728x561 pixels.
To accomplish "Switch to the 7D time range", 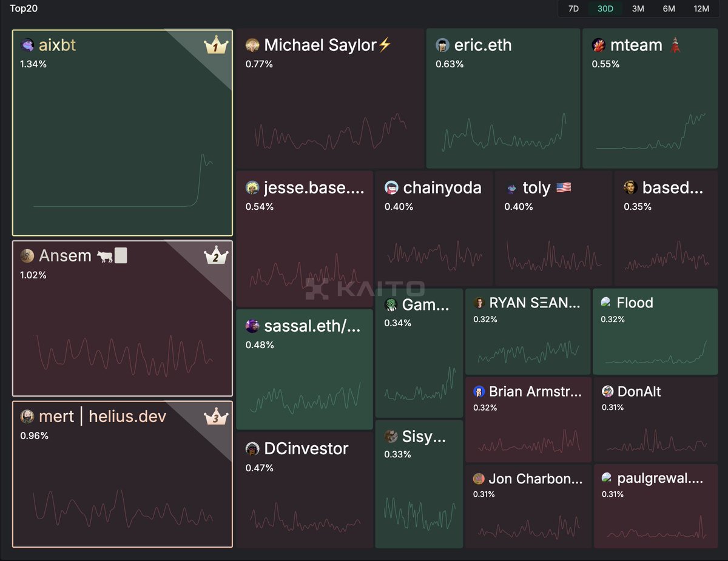I will tap(573, 8).
